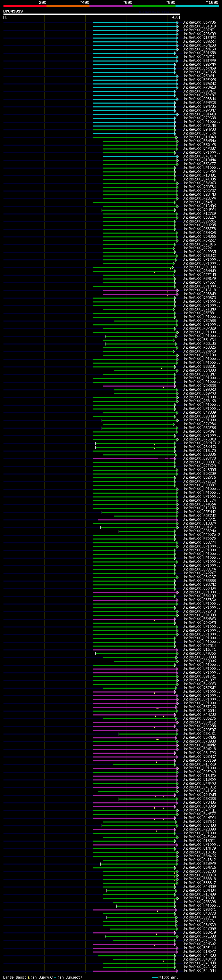Open hit UniRef100_C6TBT9
The height and width of the screenshot is (980, 222).
tap(199, 26)
